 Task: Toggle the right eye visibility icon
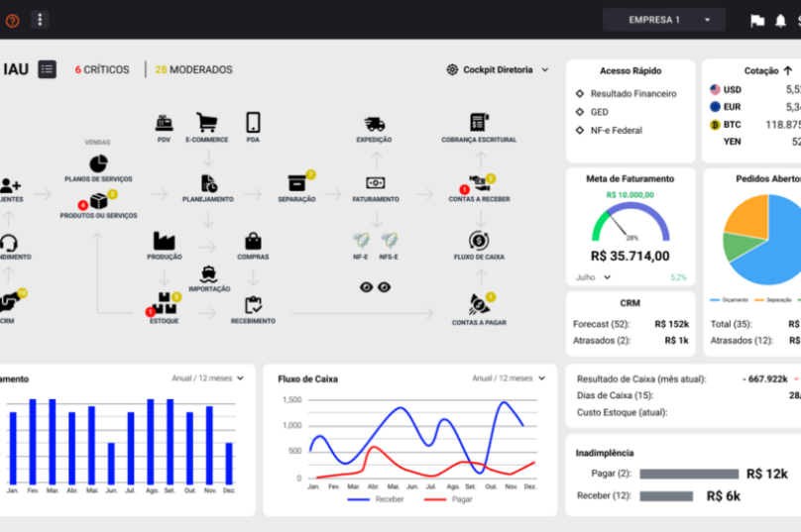coord(385,287)
